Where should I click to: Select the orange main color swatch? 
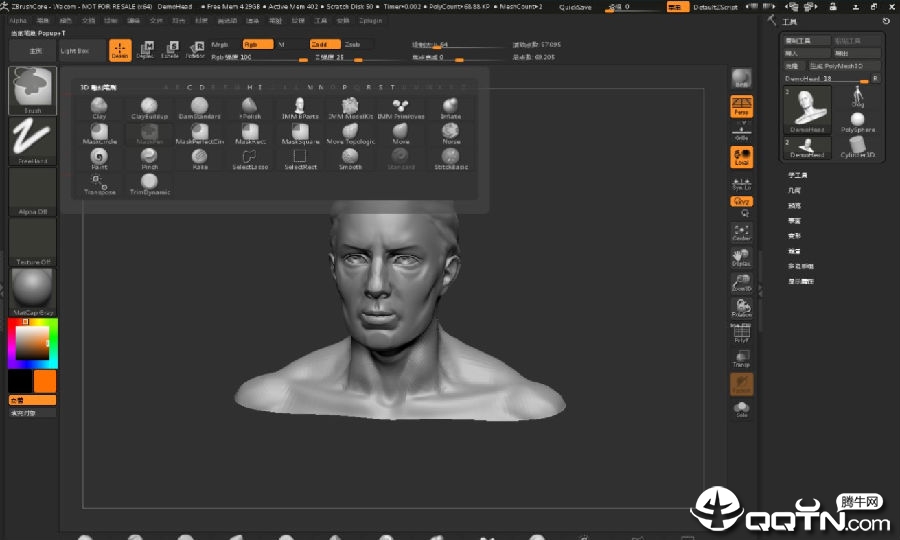click(45, 381)
